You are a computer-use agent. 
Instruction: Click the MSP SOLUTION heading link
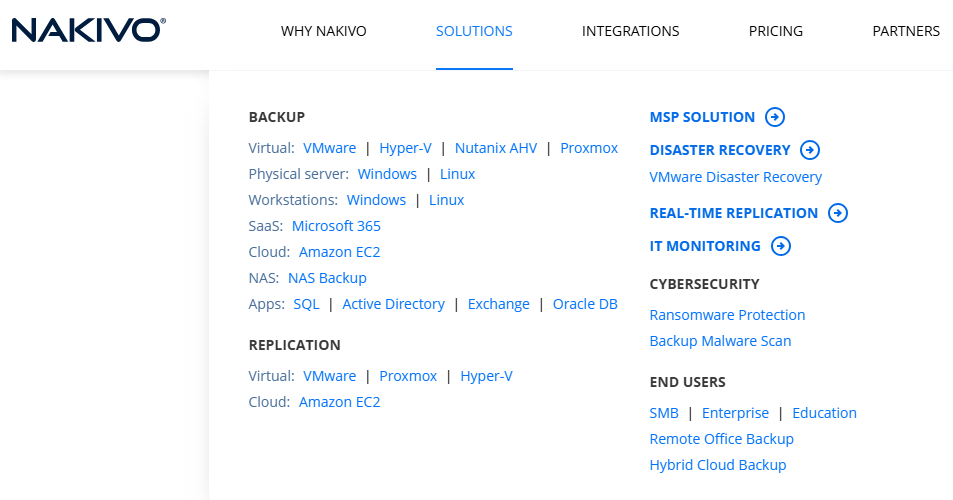702,117
